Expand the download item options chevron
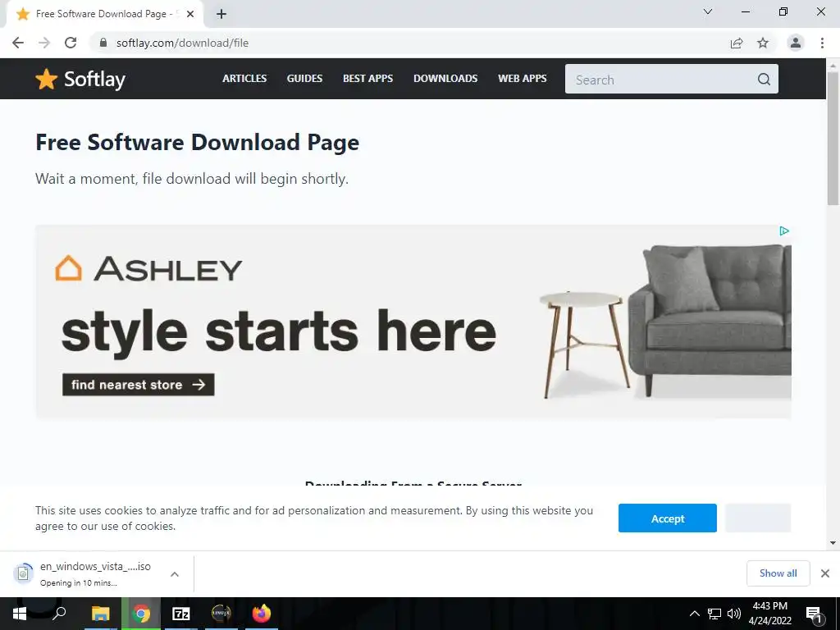This screenshot has height=630, width=840. point(175,574)
